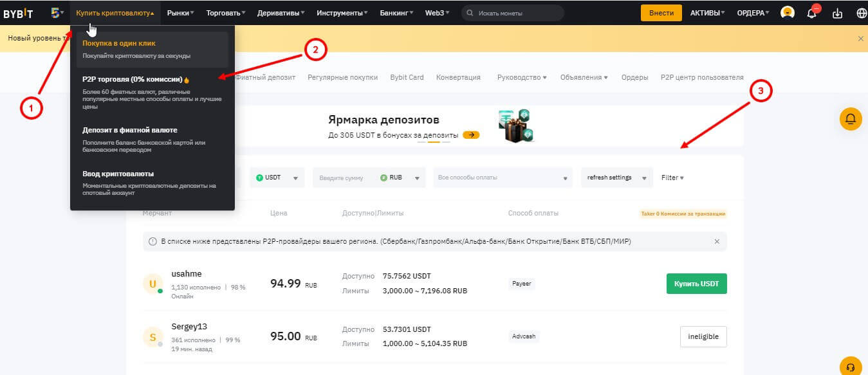Open the RUB currency selector
868x375 pixels.
402,178
